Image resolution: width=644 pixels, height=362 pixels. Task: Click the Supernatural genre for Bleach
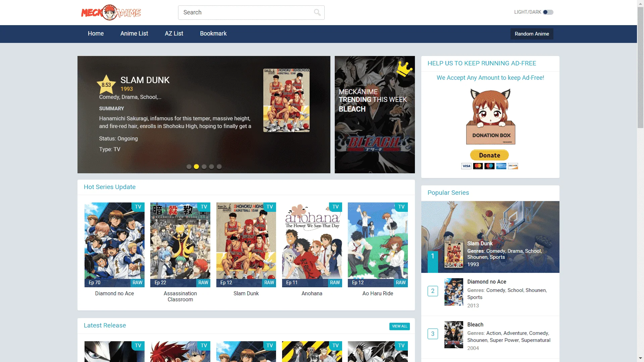click(x=536, y=340)
